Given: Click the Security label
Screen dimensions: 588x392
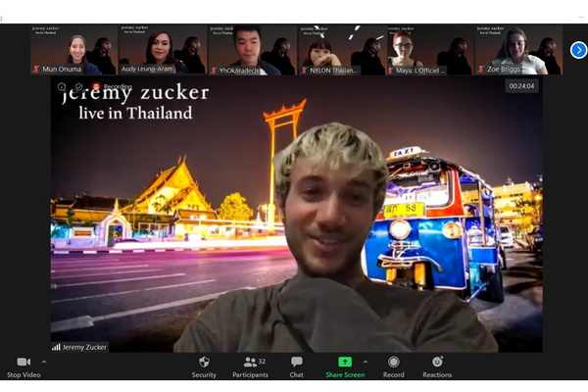Looking at the screenshot, I should pyautogui.click(x=204, y=374).
